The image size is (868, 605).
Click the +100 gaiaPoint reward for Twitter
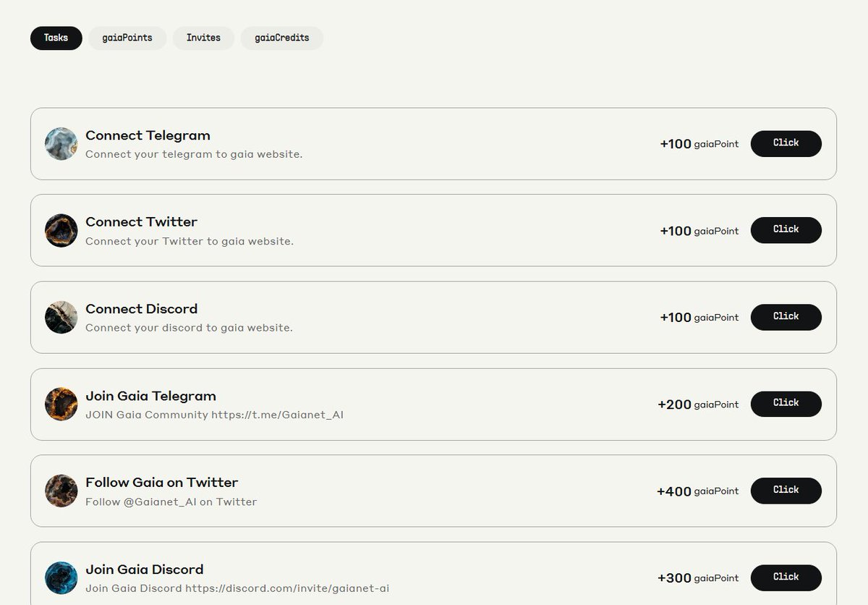tap(699, 231)
